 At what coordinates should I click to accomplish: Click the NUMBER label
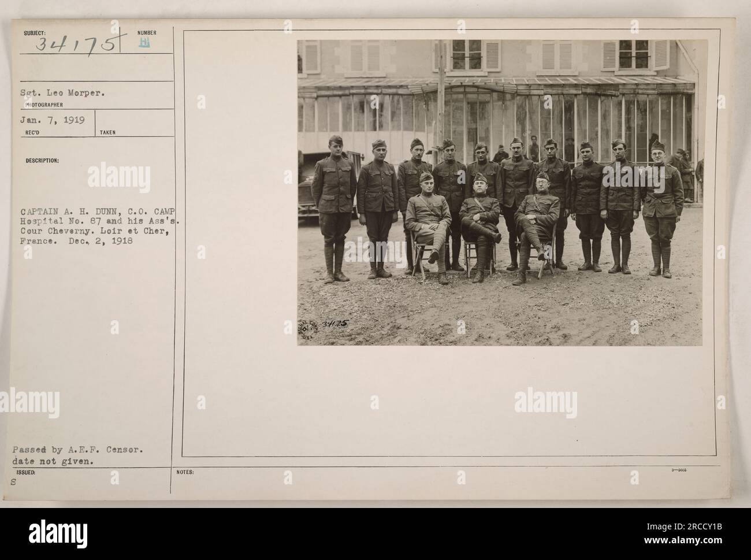147,33
